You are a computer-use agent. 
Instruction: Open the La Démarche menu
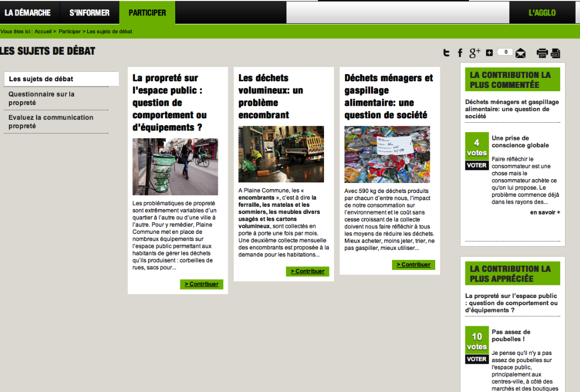(28, 13)
